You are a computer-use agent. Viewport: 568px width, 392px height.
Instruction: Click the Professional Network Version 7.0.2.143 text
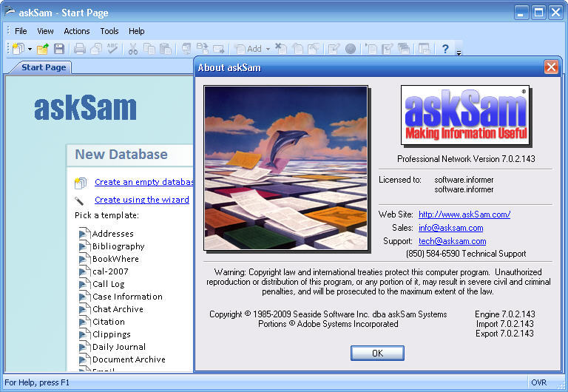click(466, 159)
